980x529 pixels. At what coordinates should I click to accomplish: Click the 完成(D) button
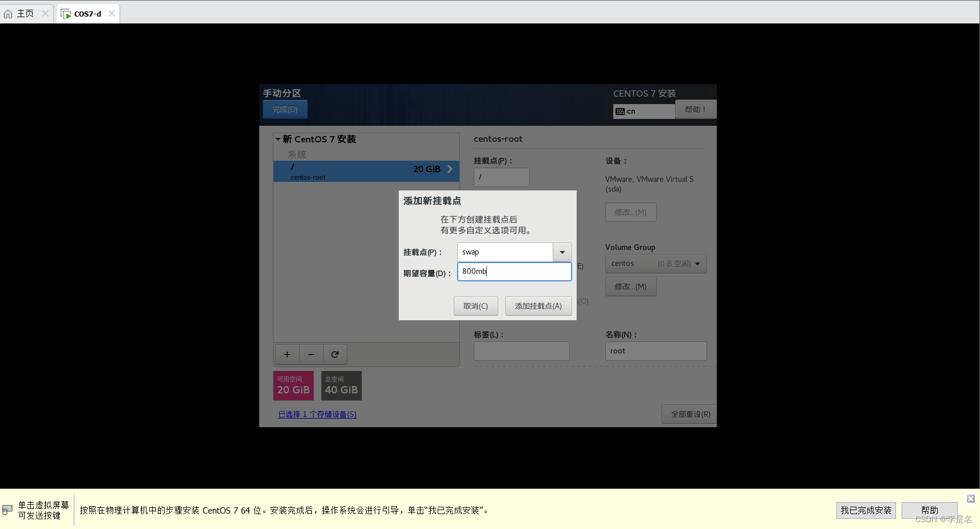click(285, 109)
